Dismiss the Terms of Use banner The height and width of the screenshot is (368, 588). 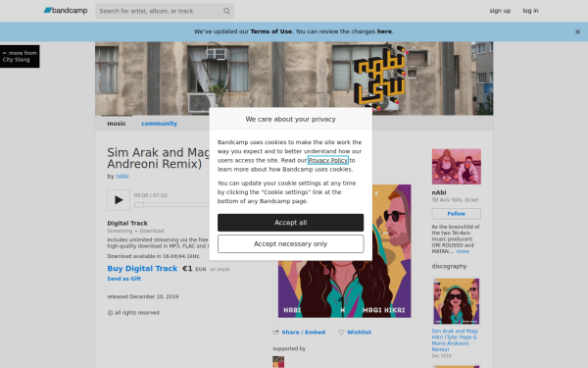577,32
